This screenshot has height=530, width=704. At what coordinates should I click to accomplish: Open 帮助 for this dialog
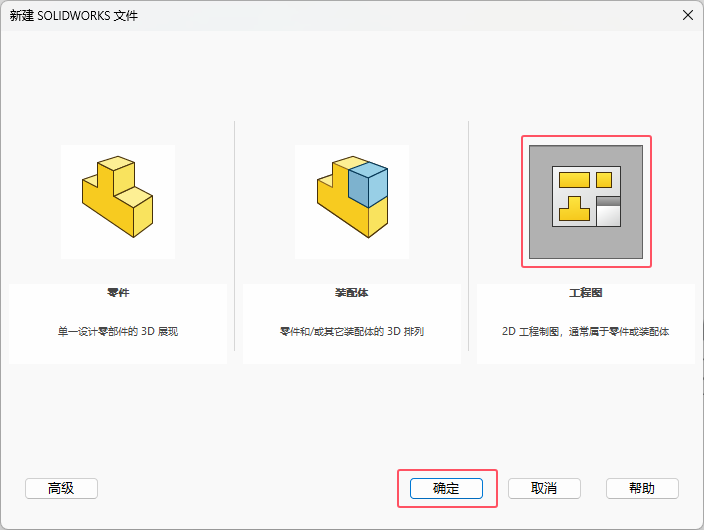point(642,488)
